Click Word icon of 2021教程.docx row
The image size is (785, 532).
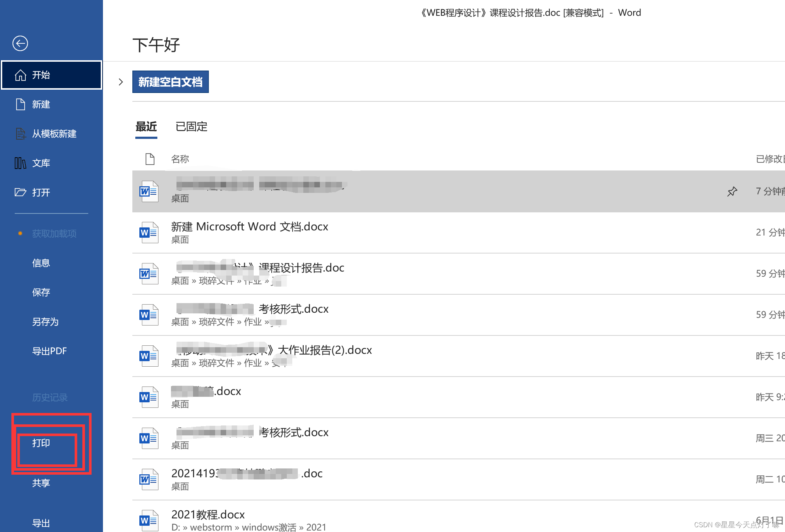coord(149,520)
